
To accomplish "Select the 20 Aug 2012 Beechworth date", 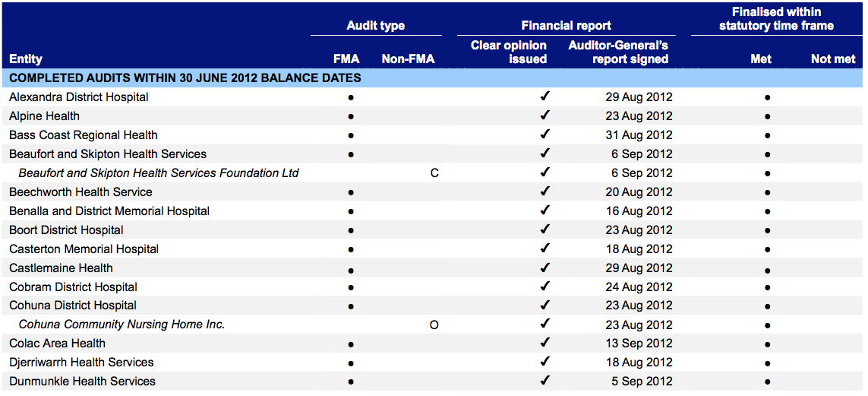I will (639, 192).
